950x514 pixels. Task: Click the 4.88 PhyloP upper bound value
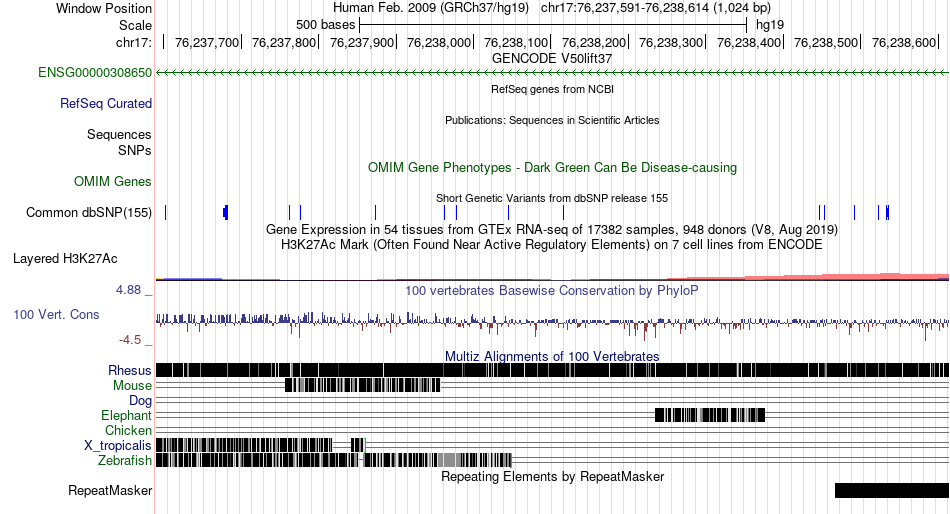coord(128,290)
